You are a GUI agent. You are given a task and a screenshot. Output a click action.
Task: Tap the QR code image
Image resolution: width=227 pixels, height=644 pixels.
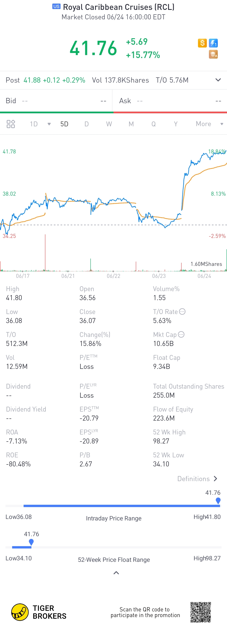pyautogui.click(x=201, y=612)
